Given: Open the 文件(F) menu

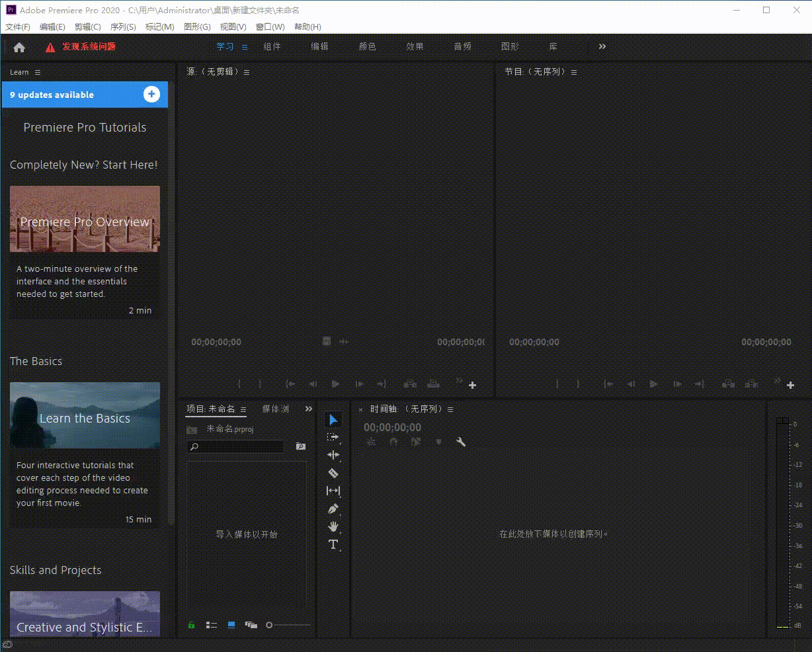Looking at the screenshot, I should coord(17,27).
